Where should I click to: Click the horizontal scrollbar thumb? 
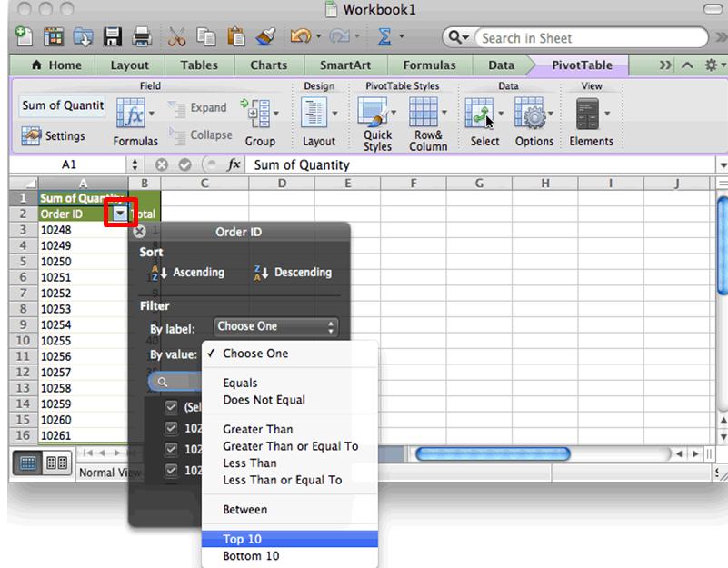[x=493, y=453]
